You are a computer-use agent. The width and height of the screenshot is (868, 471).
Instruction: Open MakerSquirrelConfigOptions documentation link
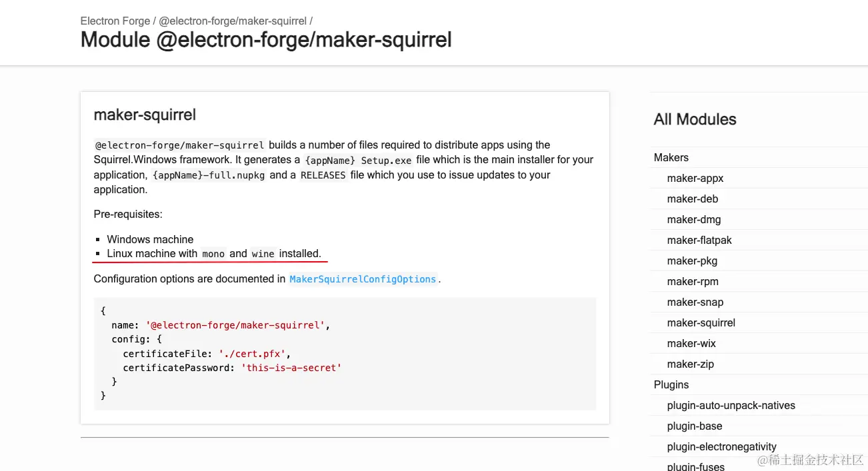(x=363, y=280)
